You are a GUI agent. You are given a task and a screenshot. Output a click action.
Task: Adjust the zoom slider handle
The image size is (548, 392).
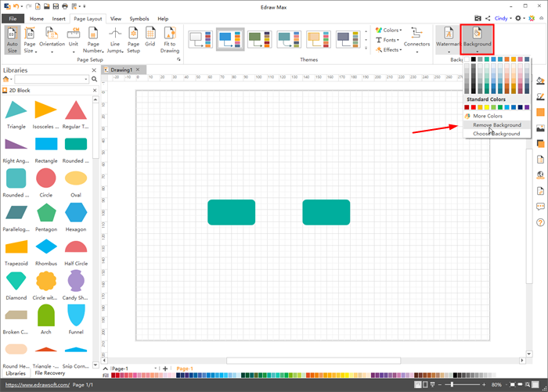click(x=452, y=385)
